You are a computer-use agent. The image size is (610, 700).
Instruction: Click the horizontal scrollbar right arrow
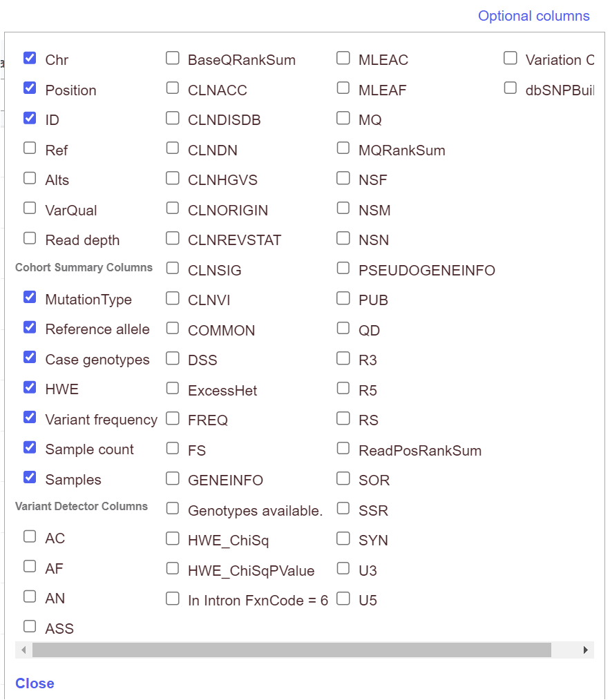(x=586, y=650)
